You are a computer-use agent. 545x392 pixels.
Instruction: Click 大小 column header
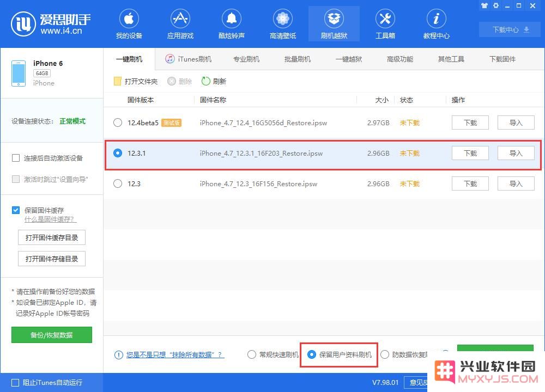coord(381,100)
